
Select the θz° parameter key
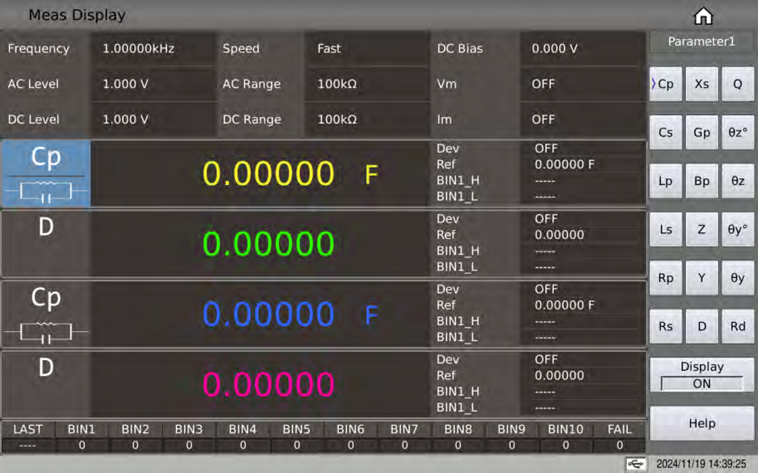(737, 132)
